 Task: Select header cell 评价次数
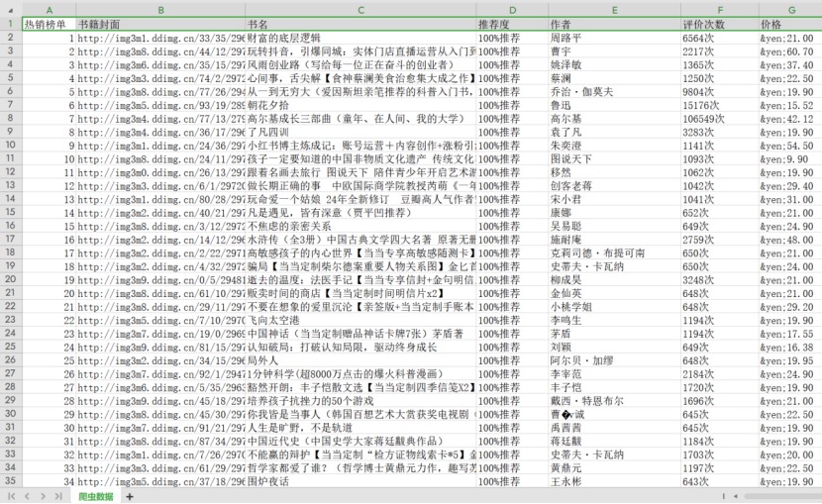[x=720, y=24]
